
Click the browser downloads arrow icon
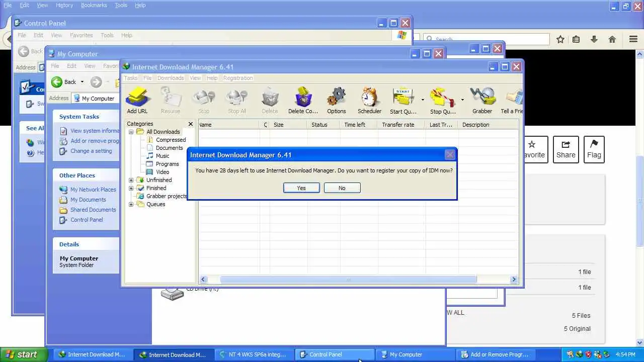point(594,39)
